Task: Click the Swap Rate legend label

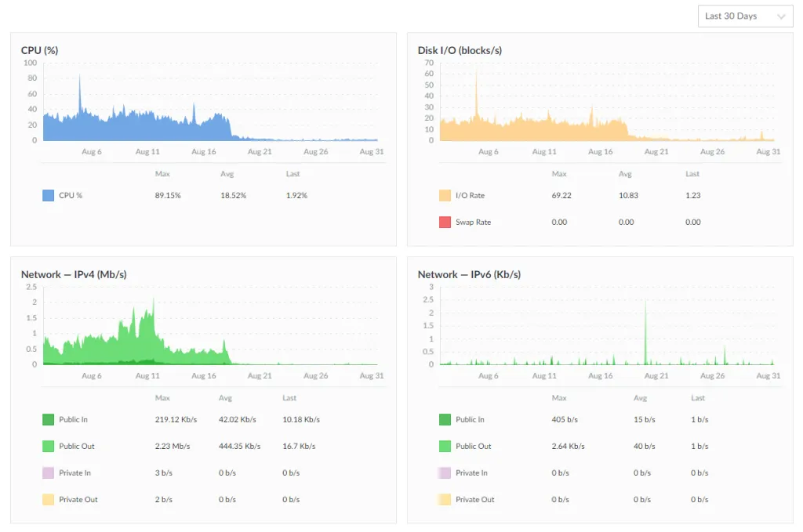Action: click(473, 222)
